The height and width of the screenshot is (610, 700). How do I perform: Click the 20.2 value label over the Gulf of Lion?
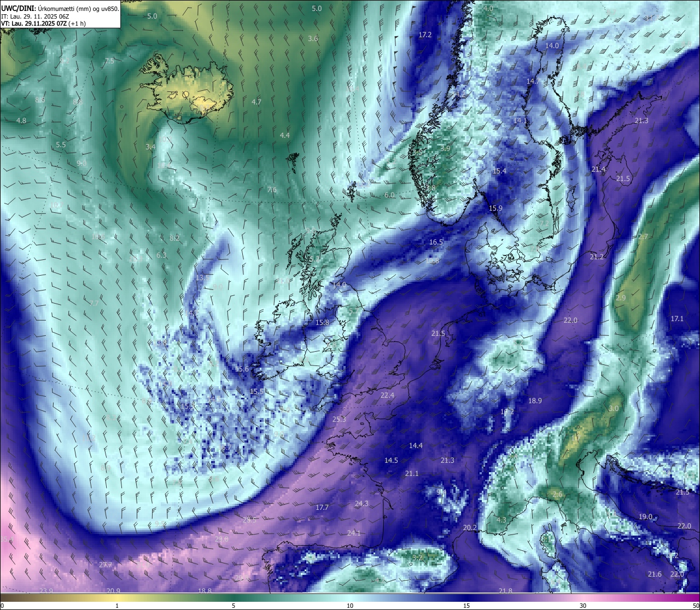coord(470,528)
